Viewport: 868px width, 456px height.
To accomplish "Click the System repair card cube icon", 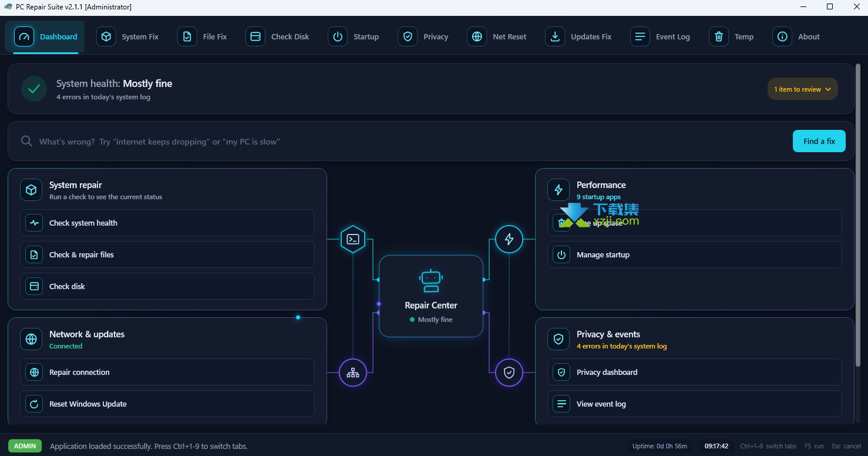I will pos(31,190).
